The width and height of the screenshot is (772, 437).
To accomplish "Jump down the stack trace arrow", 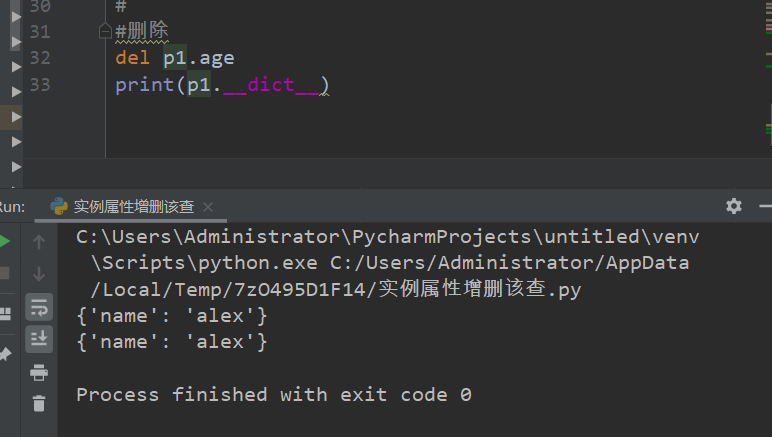I will coord(39,274).
